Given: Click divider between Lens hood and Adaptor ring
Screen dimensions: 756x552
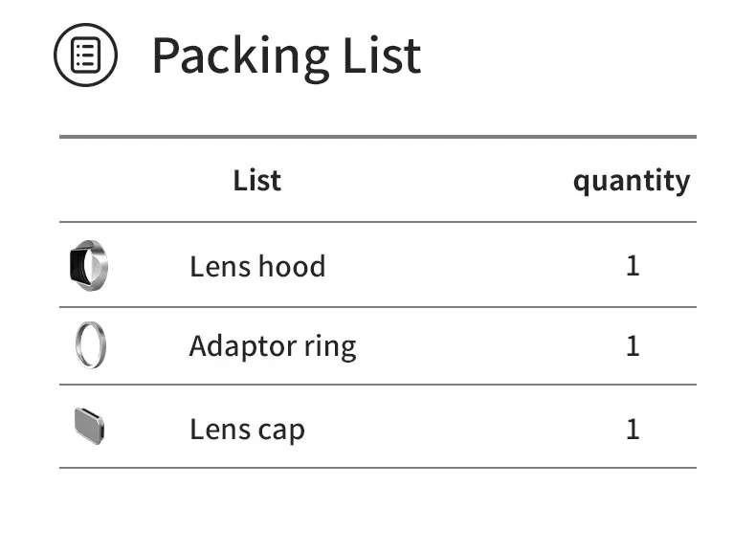Looking at the screenshot, I should click(x=377, y=307).
